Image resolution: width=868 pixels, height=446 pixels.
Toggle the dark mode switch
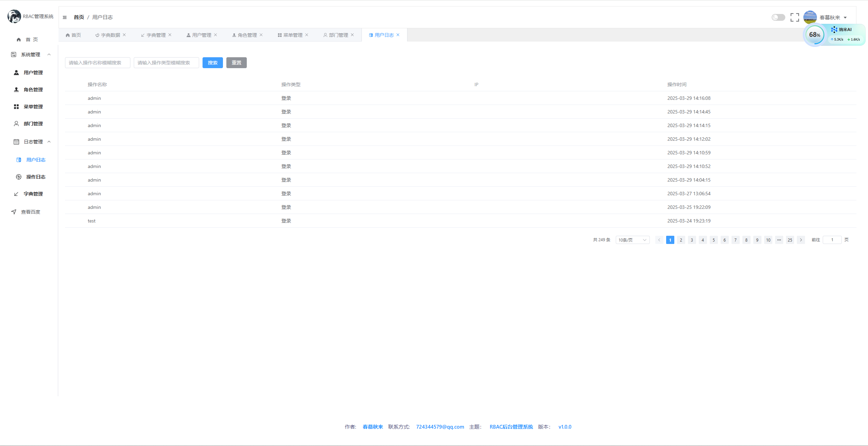pos(778,17)
